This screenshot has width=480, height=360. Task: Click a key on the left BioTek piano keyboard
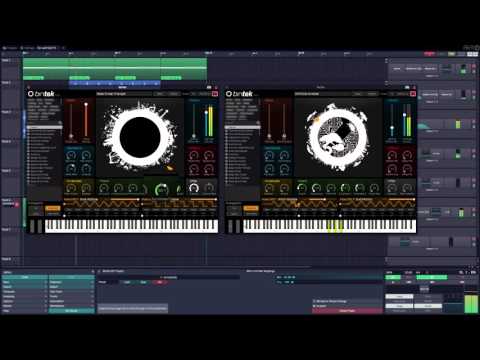(131, 226)
